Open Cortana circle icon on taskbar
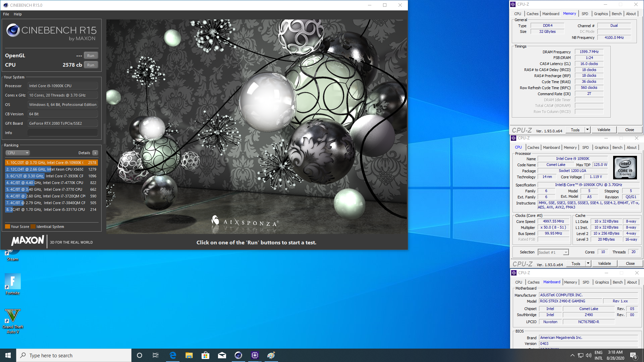The height and width of the screenshot is (362, 644). [140, 355]
